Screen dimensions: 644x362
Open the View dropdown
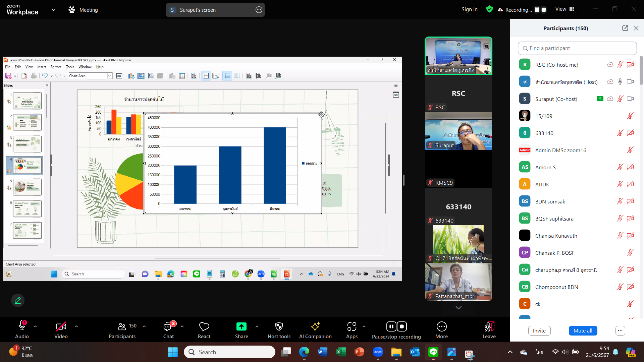pos(565,9)
